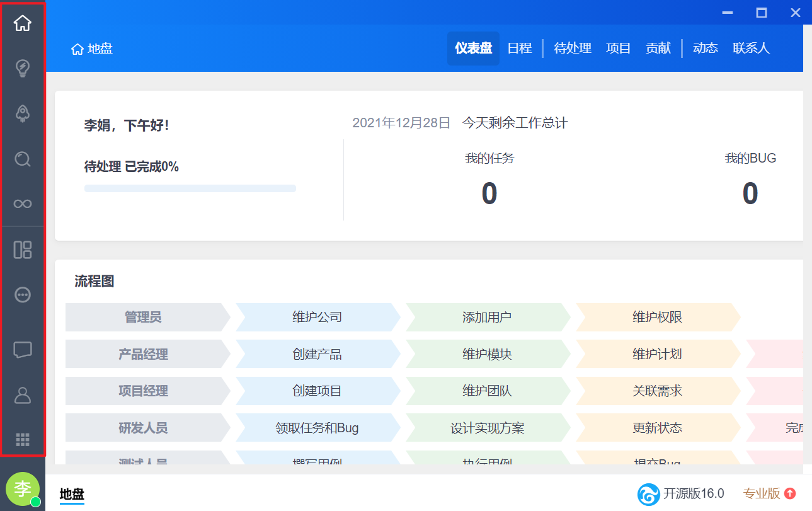812x511 pixels.
Task: Open the apps grid icon in sidebar
Action: tap(23, 439)
